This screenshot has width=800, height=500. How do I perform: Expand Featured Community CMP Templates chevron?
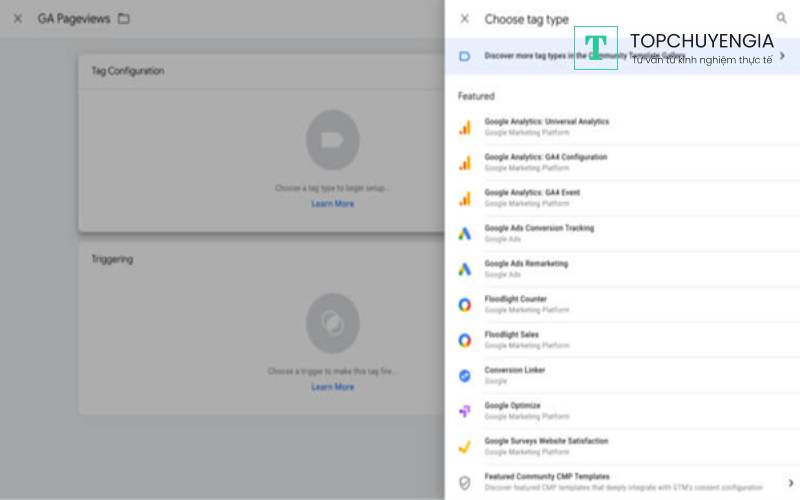point(791,482)
